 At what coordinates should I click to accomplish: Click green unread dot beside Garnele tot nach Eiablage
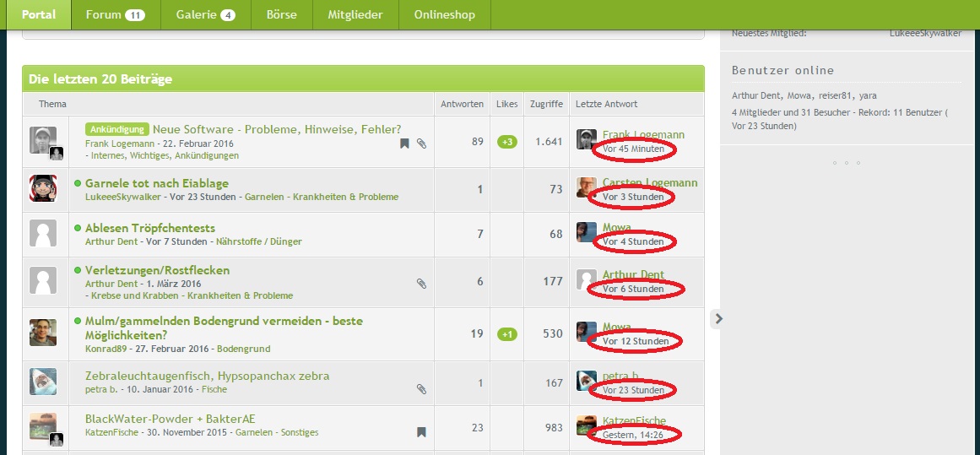pos(78,183)
